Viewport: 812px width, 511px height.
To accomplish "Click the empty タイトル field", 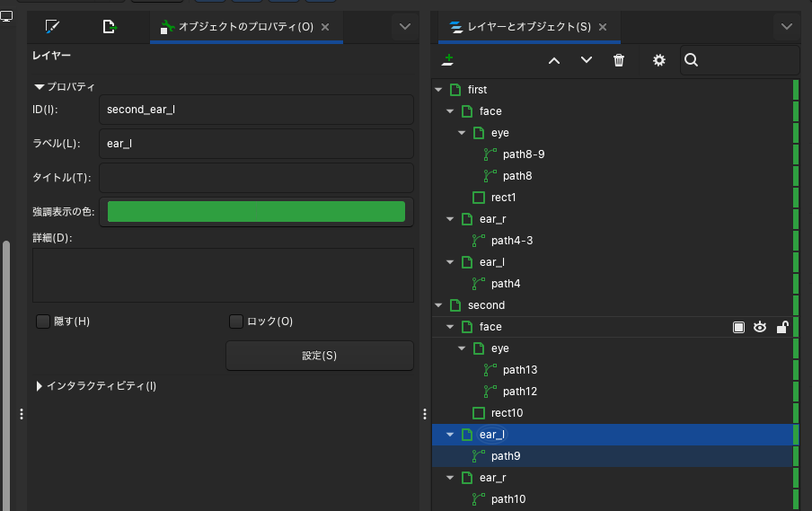I will pyautogui.click(x=256, y=178).
